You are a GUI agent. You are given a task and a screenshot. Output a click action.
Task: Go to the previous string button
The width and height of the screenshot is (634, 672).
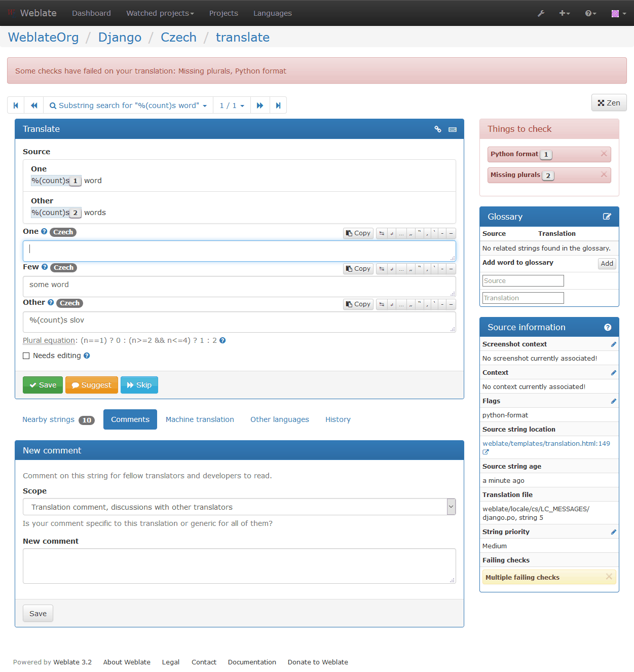pyautogui.click(x=34, y=105)
